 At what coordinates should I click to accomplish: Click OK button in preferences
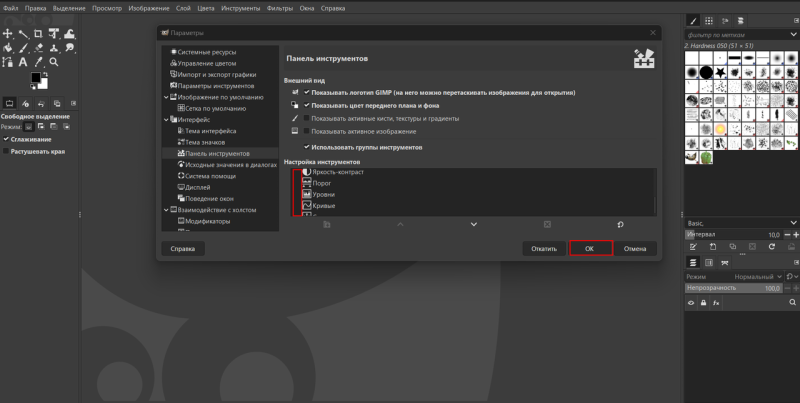click(x=590, y=248)
